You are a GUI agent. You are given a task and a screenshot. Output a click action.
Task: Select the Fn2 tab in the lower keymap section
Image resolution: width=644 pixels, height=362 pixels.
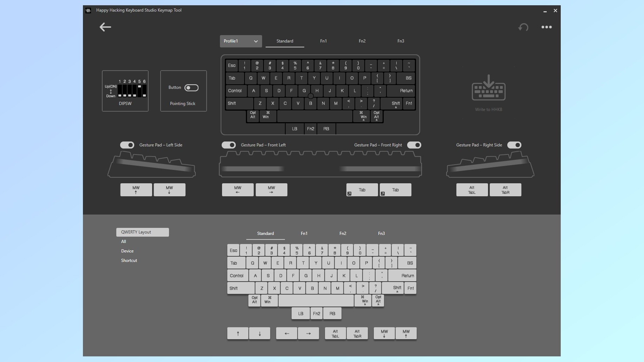[343, 233]
